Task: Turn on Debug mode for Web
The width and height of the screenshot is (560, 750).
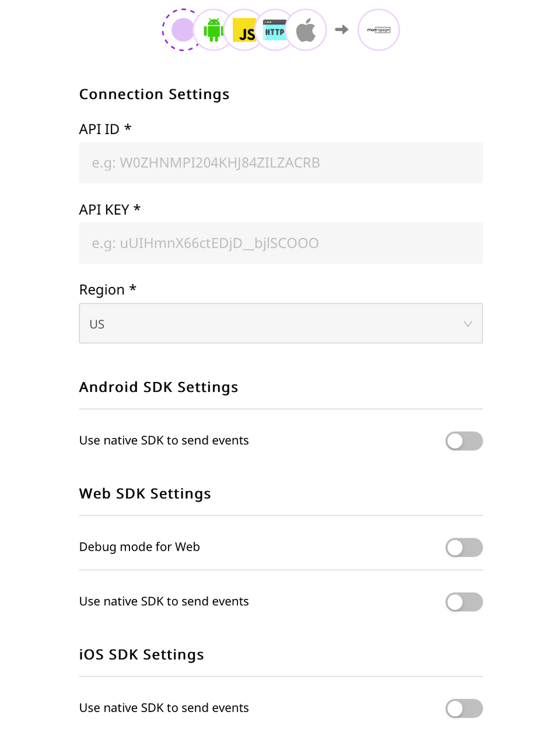Action: click(x=464, y=547)
